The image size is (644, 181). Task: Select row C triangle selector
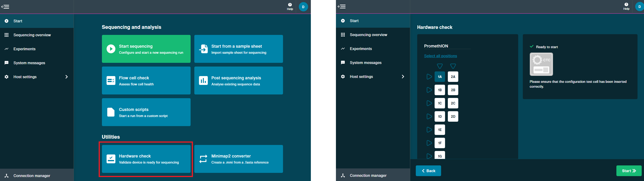click(x=429, y=103)
